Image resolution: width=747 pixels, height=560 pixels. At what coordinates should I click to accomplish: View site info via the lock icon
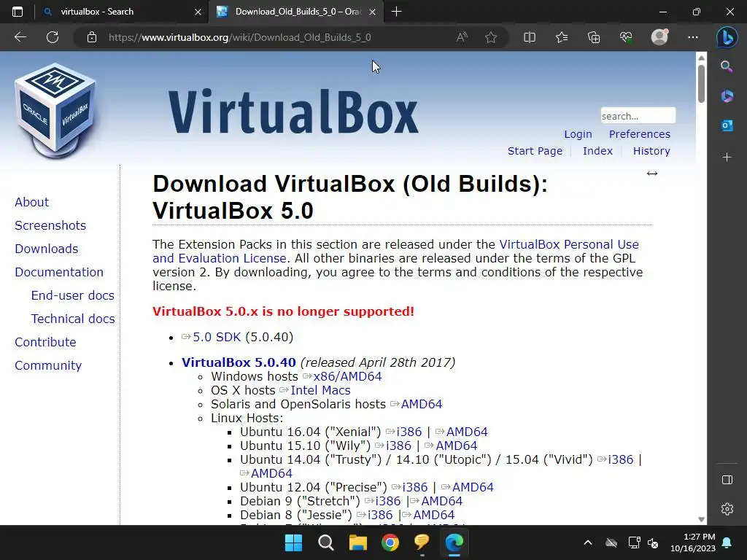[x=92, y=37]
